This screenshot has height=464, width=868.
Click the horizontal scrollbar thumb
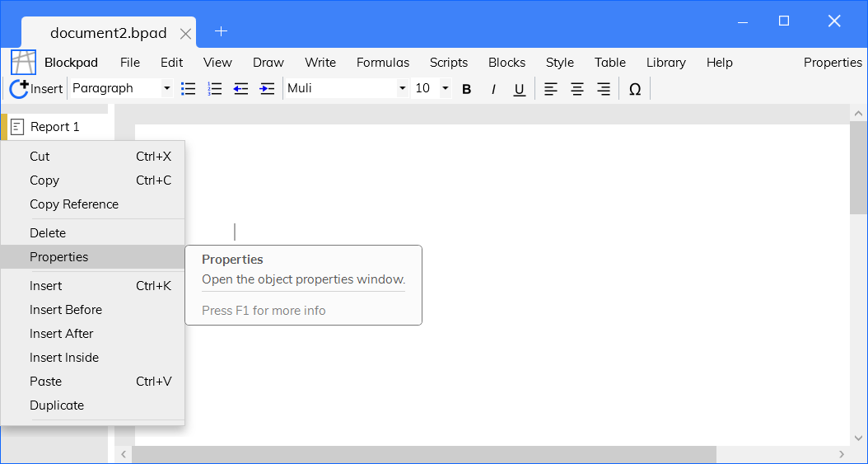[x=424, y=455]
